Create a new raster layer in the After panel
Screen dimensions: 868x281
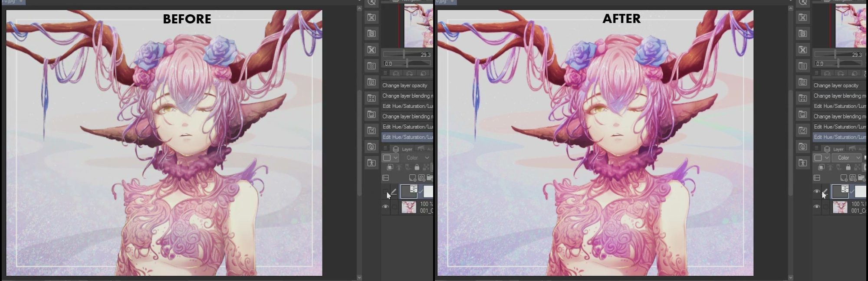tap(844, 178)
